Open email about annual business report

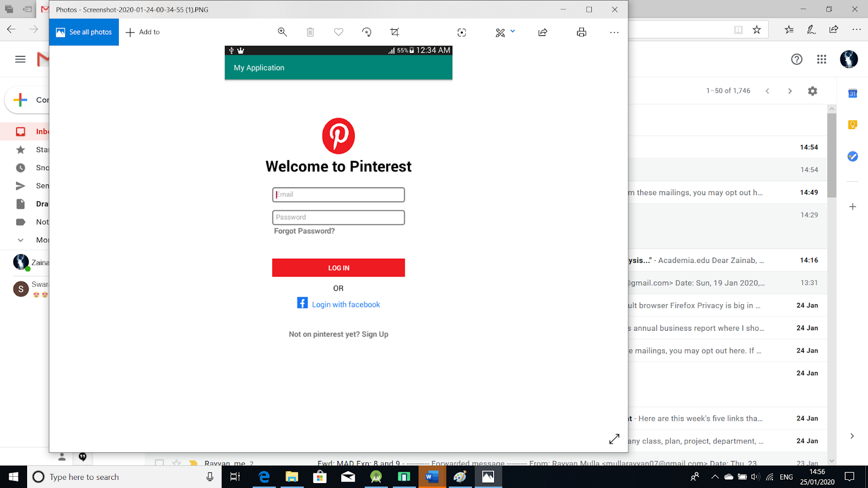pos(727,328)
